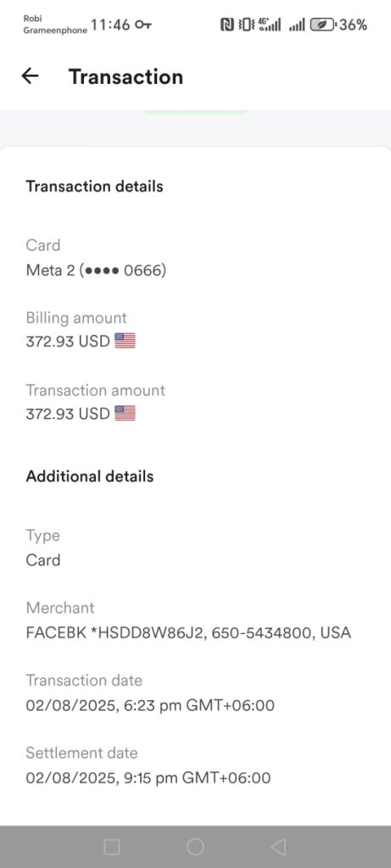Screen dimensions: 391x868
Task: Tap the US flag beside Billing amount
Action: (x=126, y=341)
